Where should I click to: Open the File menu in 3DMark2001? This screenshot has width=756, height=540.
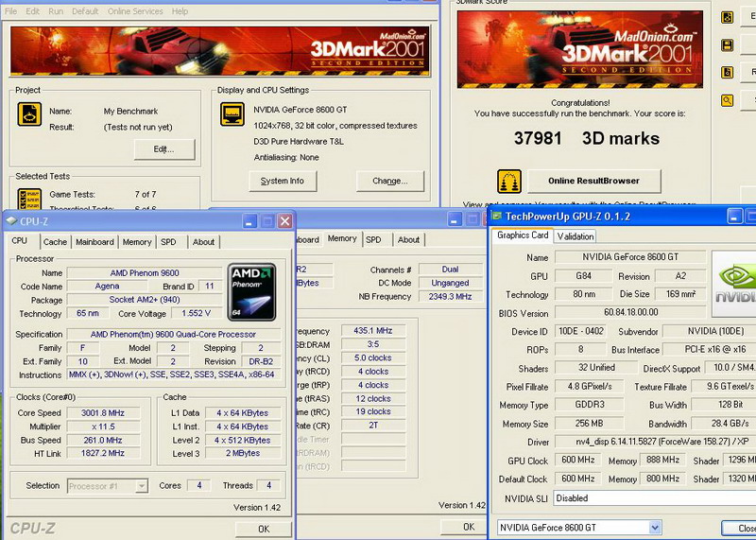[x=10, y=11]
